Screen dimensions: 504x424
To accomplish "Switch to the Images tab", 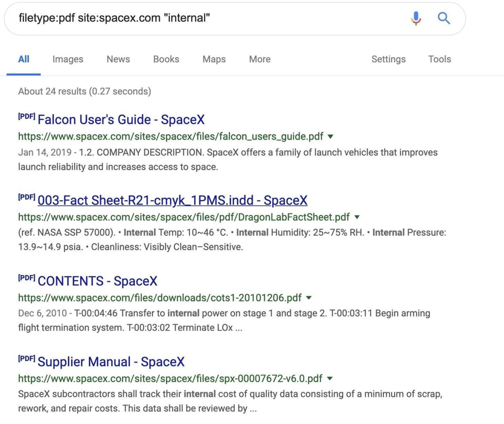I will tap(68, 59).
